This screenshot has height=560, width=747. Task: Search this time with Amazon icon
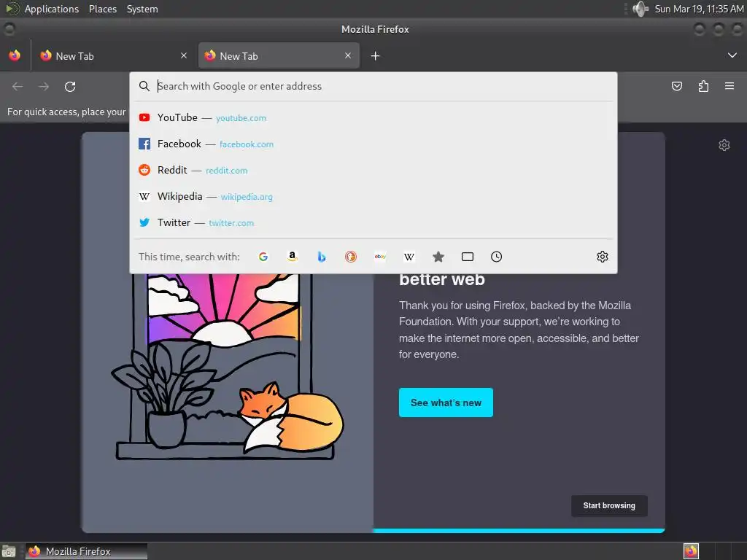[293, 257]
